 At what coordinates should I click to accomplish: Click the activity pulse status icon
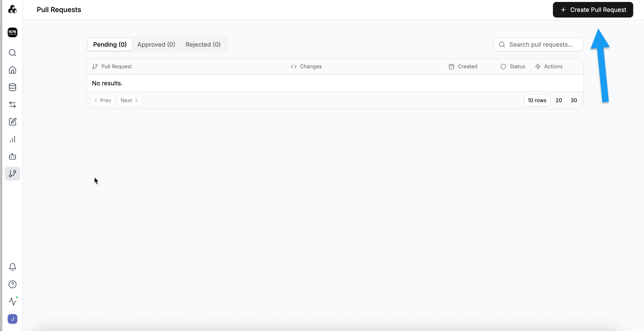[x=13, y=301]
